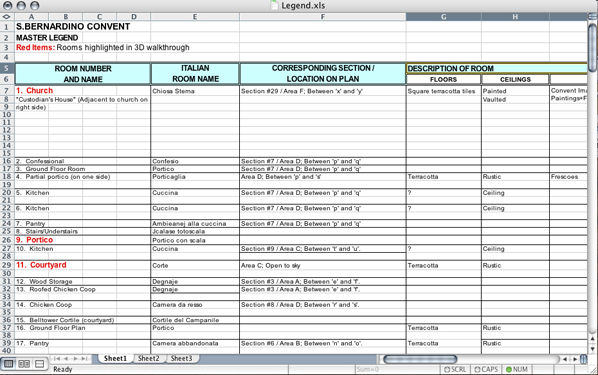Click the vertical scrollbar down arrow
598x375 pixels.
(592, 348)
